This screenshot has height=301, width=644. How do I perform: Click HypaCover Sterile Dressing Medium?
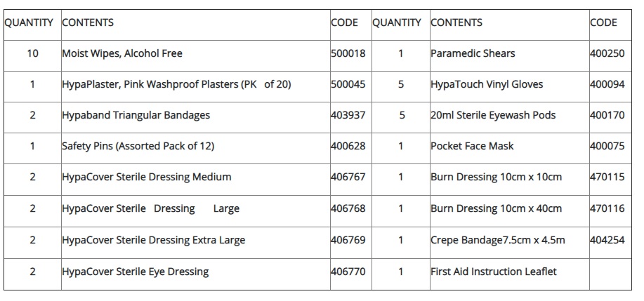tap(147, 177)
